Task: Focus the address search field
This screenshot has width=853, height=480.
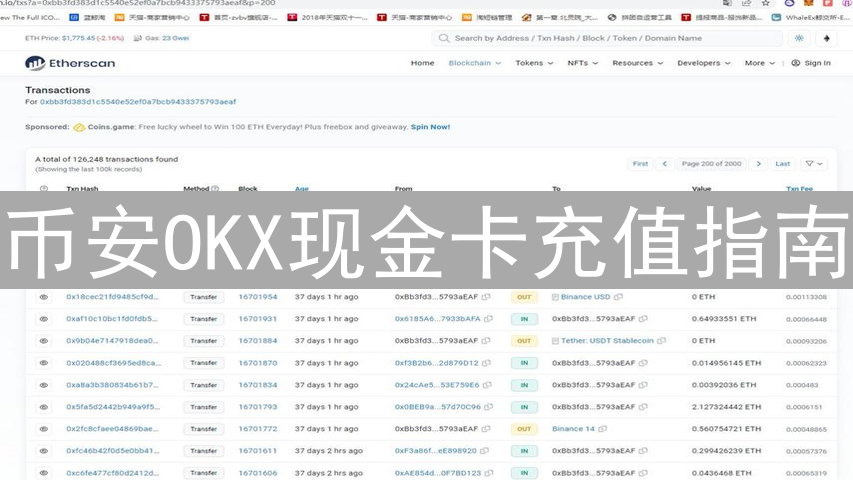Action: pyautogui.click(x=607, y=38)
